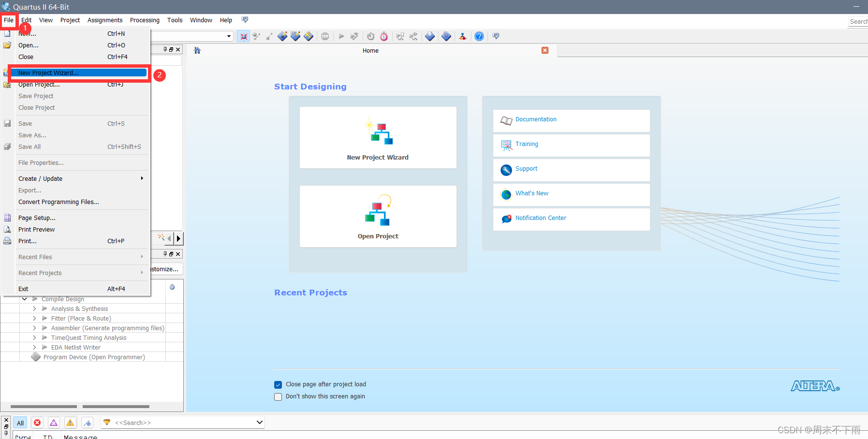This screenshot has width=868, height=439.
Task: Click the feedback speech bubble toolbar icon
Action: (x=496, y=36)
